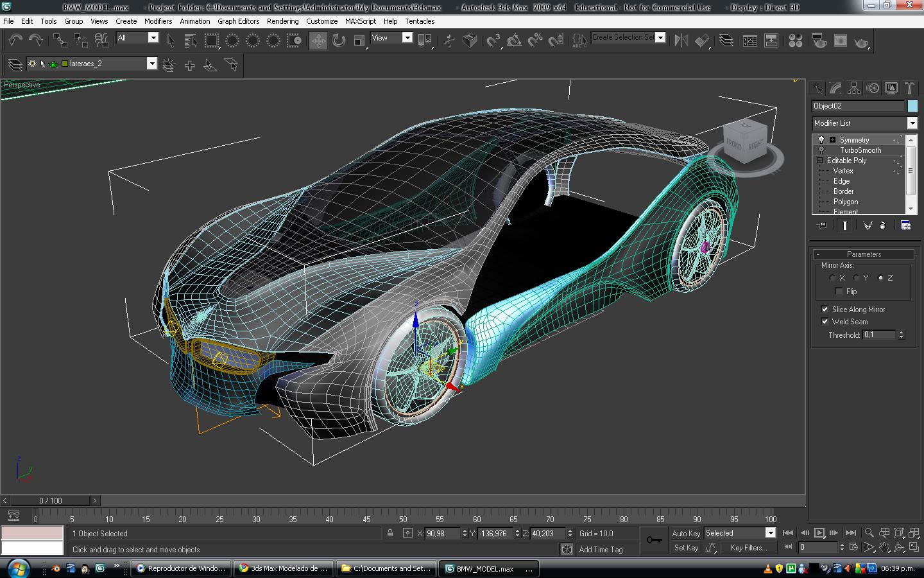Toggle the 3D Snaps magnet icon
The image size is (924, 578).
pyautogui.click(x=493, y=40)
